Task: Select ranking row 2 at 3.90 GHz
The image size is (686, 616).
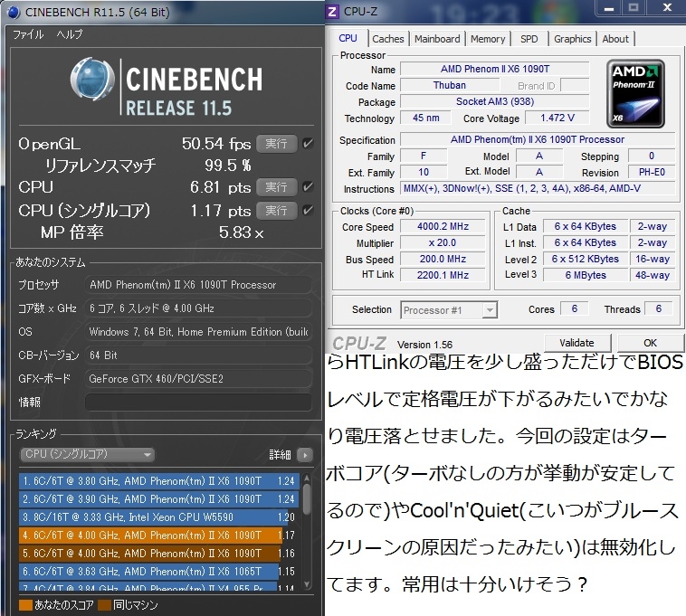Action: (x=159, y=499)
